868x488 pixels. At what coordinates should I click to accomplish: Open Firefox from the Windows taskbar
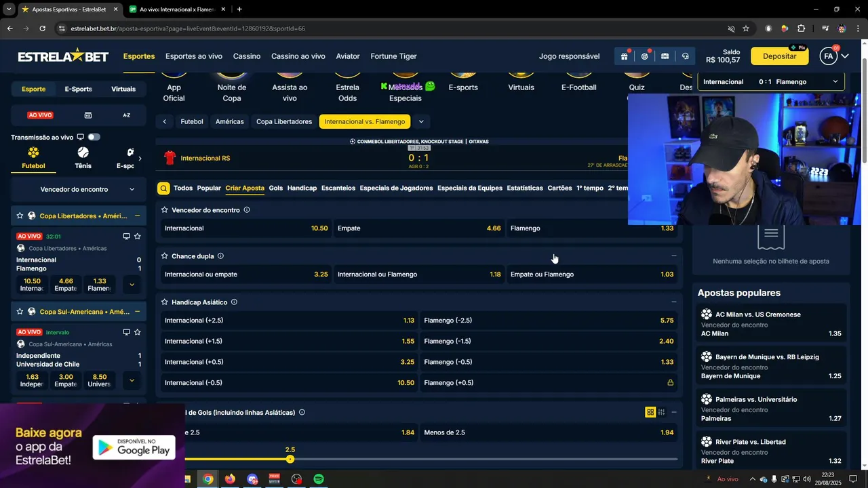(230, 479)
